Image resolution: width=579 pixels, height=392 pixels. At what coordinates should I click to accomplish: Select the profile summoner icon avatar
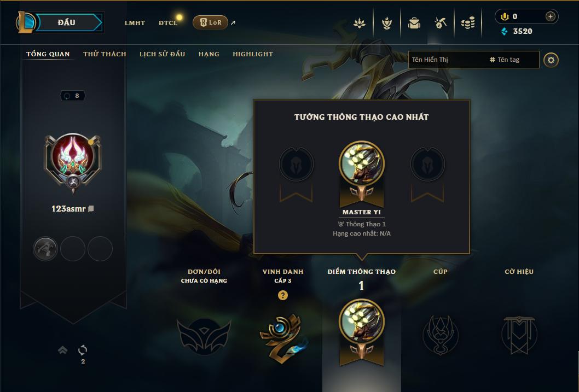pos(73,160)
